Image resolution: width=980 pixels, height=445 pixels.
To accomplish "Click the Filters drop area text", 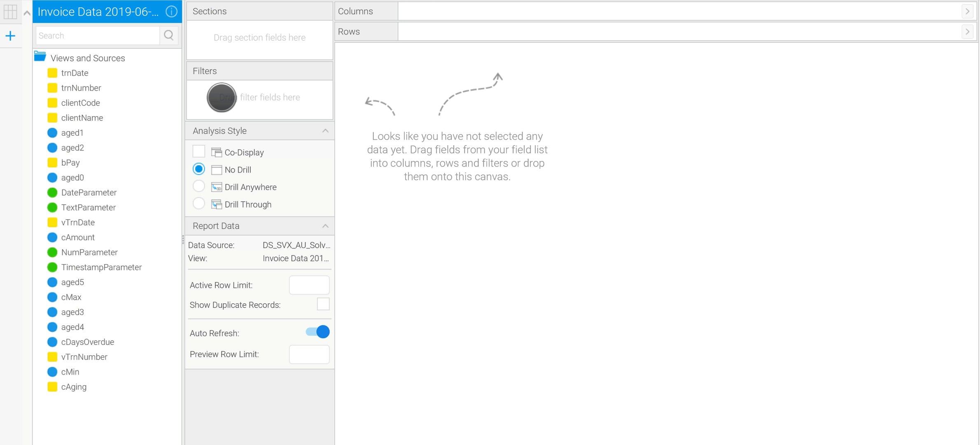I will [x=259, y=97].
